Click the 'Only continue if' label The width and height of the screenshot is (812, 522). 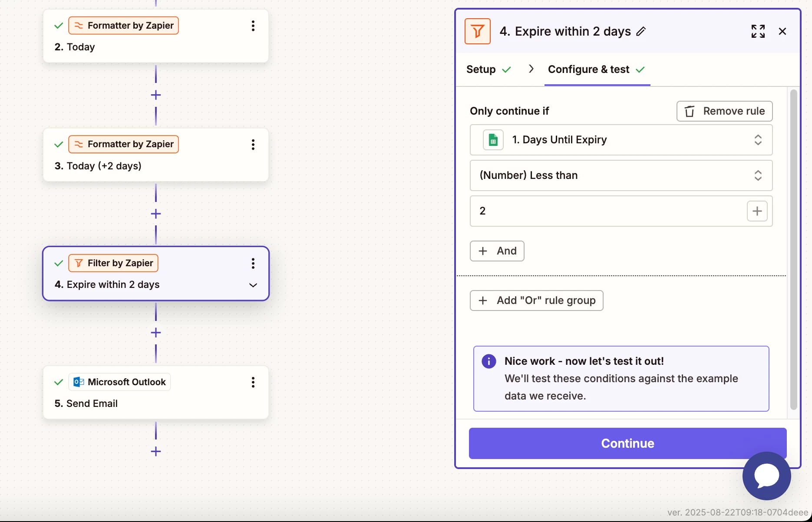click(509, 111)
